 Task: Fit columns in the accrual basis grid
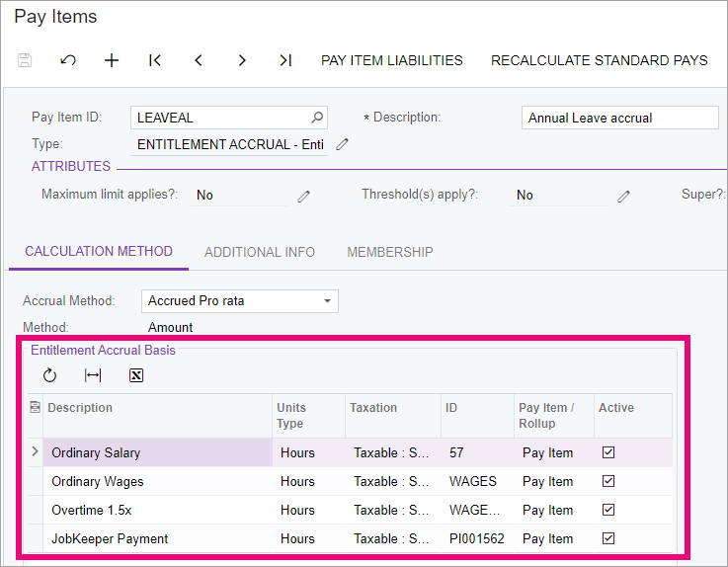(x=93, y=375)
